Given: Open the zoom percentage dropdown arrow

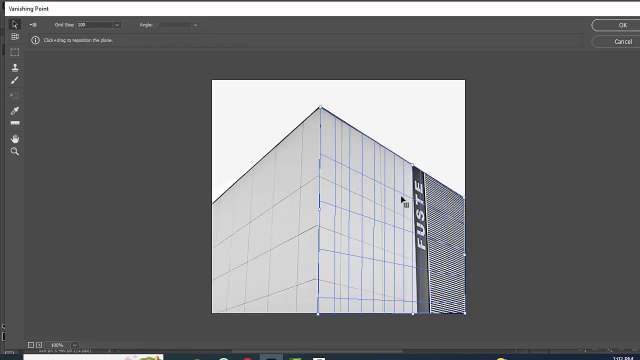Looking at the screenshot, I should pos(74,345).
